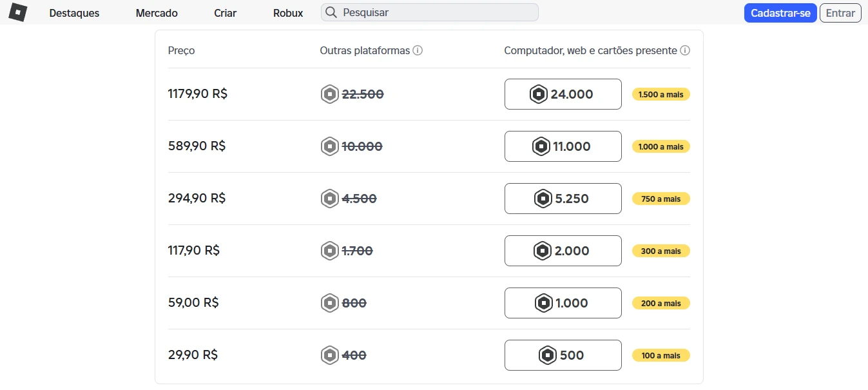Click the Robux coin icon beside the crossed-out 400
The image size is (868, 390).
(x=329, y=355)
